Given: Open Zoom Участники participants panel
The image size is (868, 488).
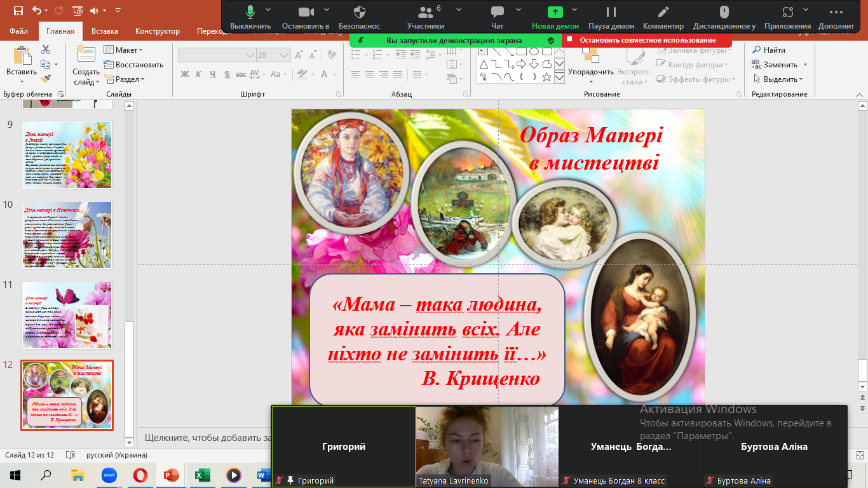Looking at the screenshot, I should [425, 12].
